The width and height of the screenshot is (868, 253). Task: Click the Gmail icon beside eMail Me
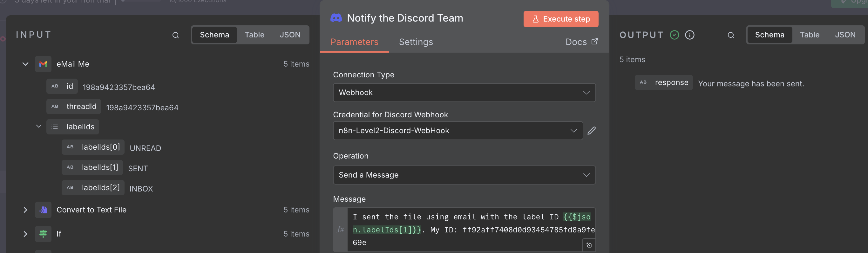point(43,64)
